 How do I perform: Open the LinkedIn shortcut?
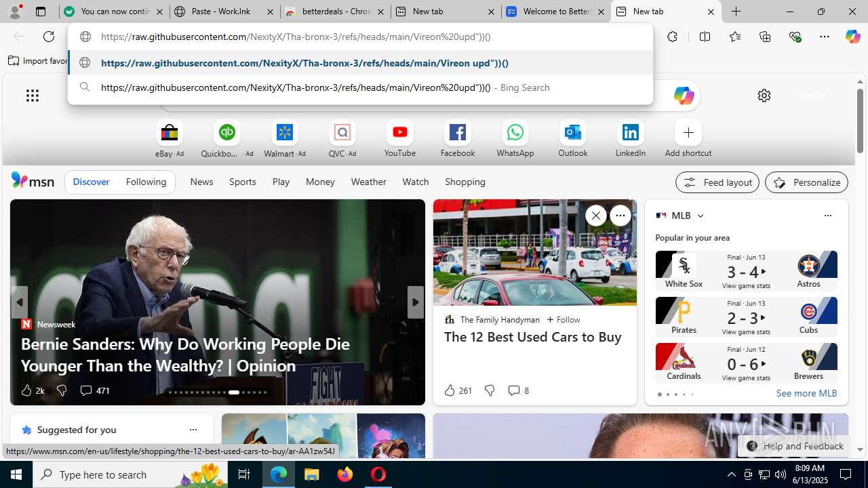[631, 139]
